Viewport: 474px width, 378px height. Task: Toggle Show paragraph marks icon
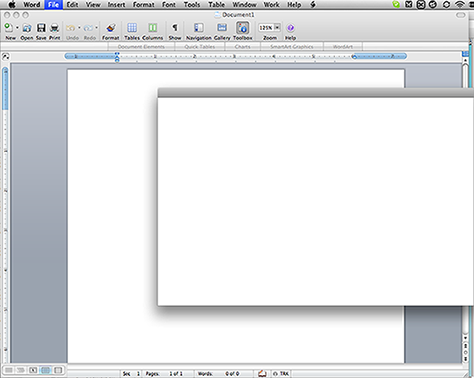click(175, 28)
